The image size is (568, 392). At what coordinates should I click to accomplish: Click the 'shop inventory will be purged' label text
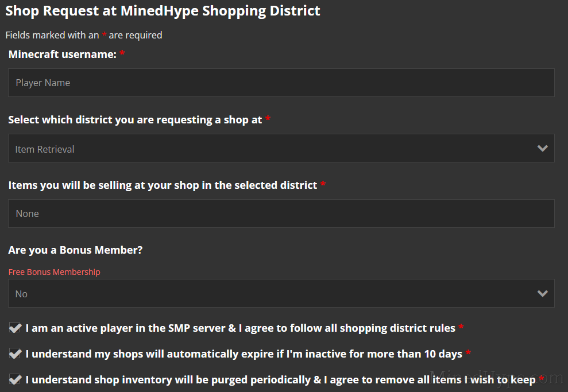pyautogui.click(x=280, y=379)
